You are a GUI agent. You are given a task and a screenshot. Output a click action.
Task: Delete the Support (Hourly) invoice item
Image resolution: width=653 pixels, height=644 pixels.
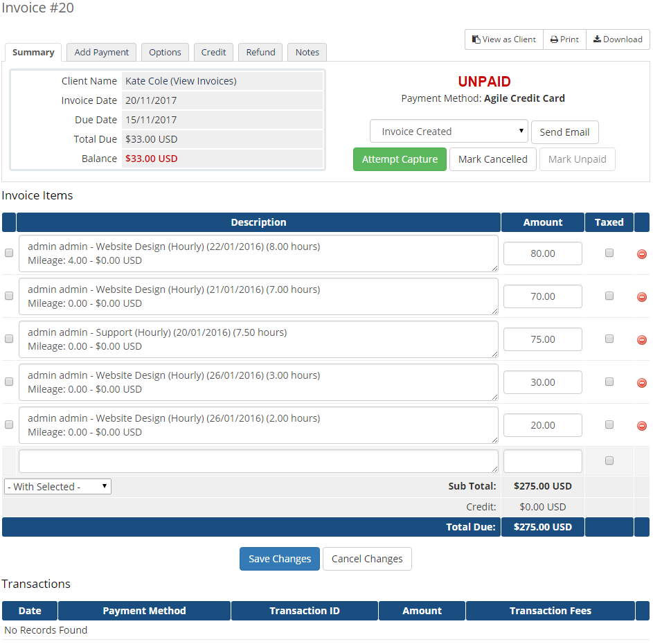641,339
